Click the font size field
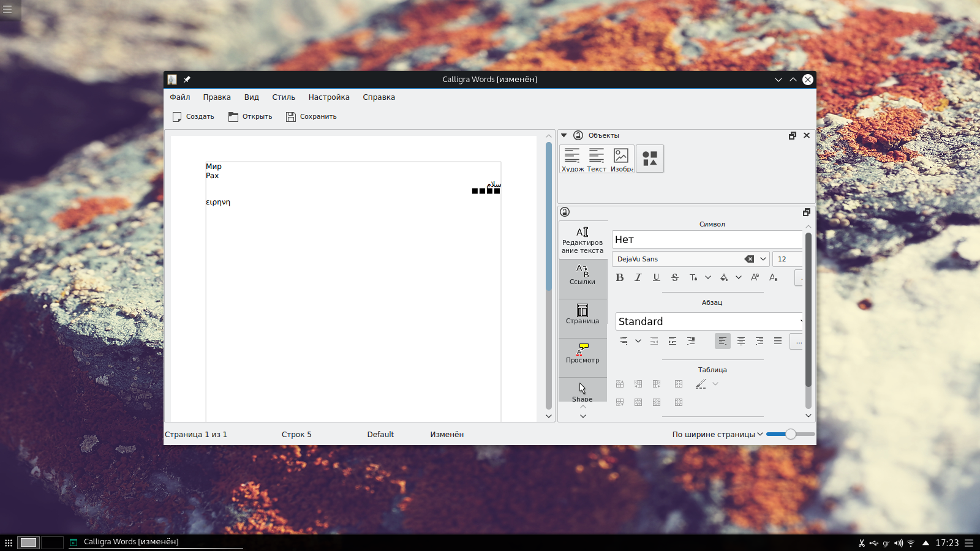 click(x=787, y=259)
